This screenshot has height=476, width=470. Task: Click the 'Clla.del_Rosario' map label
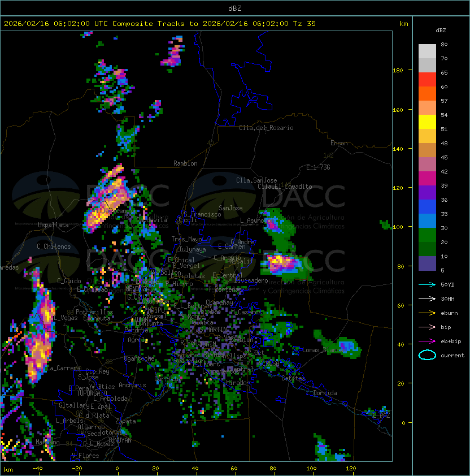266,128
